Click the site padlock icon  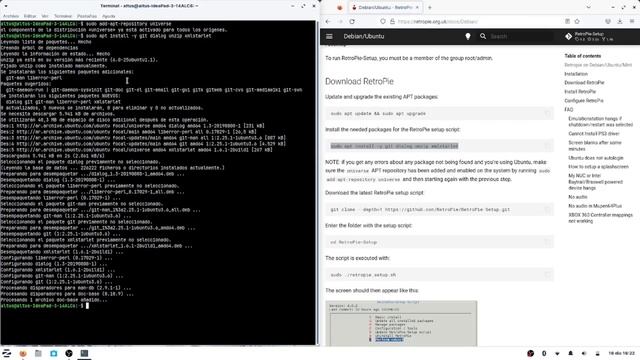[x=392, y=21]
